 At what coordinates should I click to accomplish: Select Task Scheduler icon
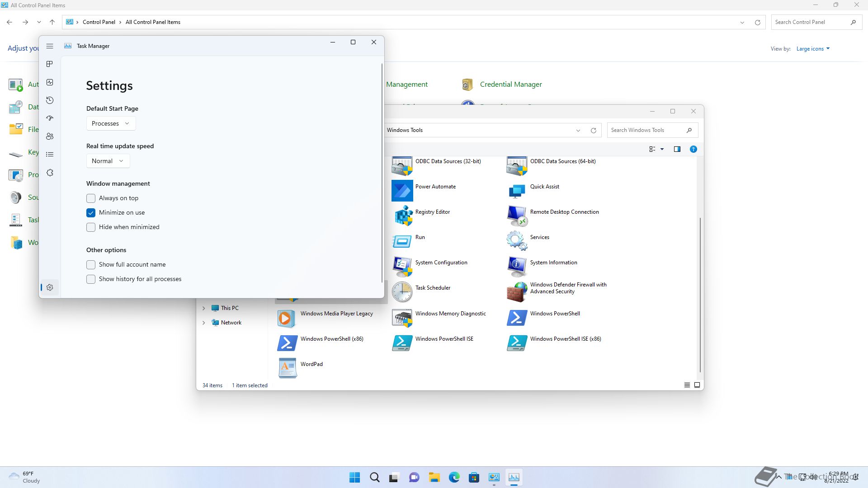pyautogui.click(x=402, y=292)
